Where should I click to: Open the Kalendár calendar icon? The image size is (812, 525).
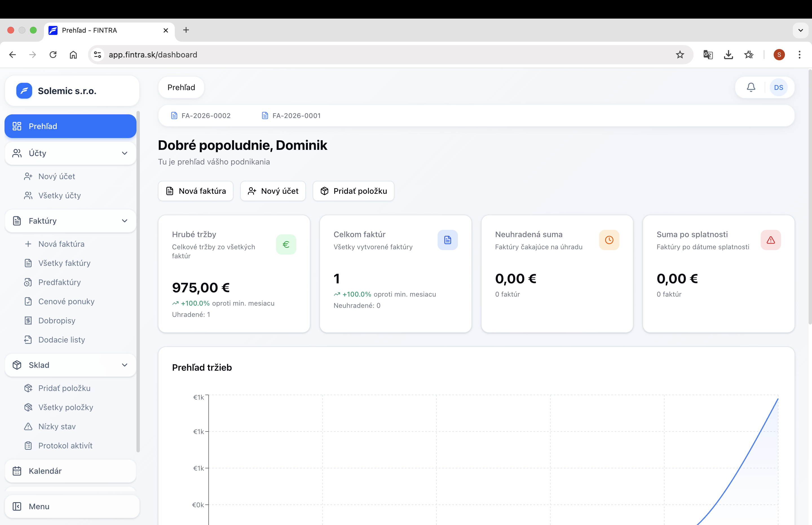tap(17, 471)
